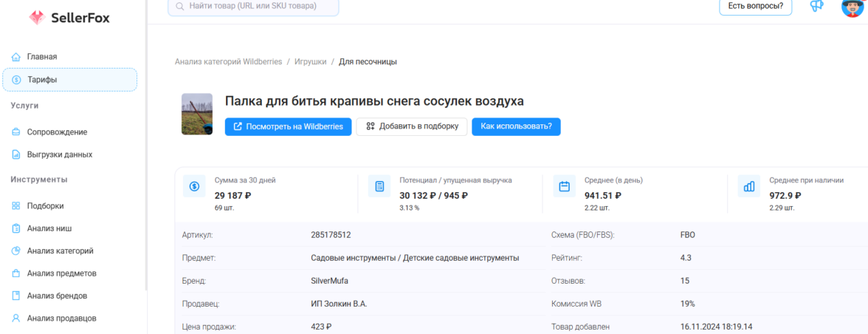Viewport: 868px width, 334px height.
Task: Click the product thumbnail image
Action: coord(197,114)
